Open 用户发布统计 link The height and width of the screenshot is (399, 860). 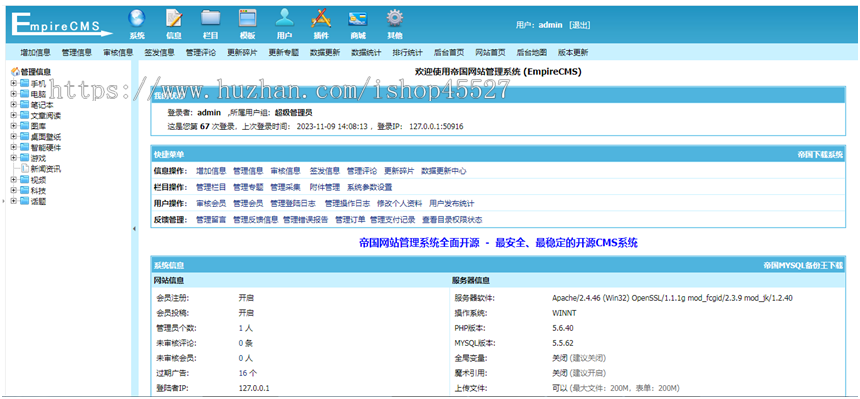pyautogui.click(x=451, y=203)
